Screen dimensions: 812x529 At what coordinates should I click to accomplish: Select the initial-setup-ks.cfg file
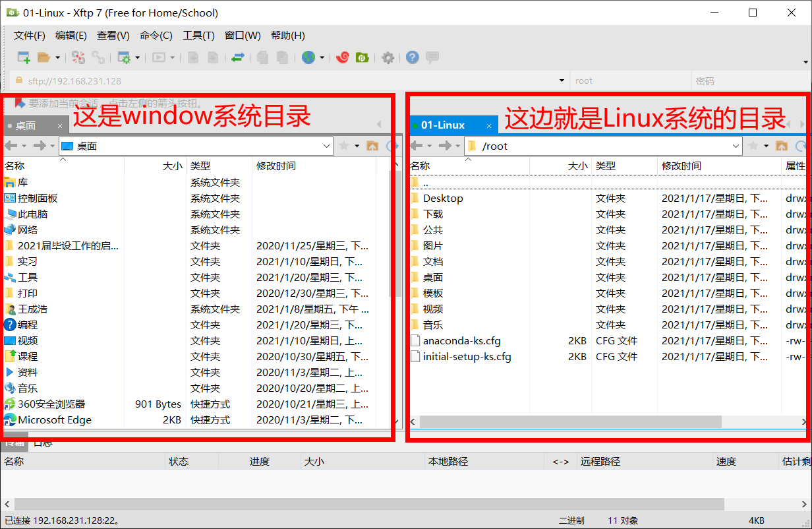461,357
